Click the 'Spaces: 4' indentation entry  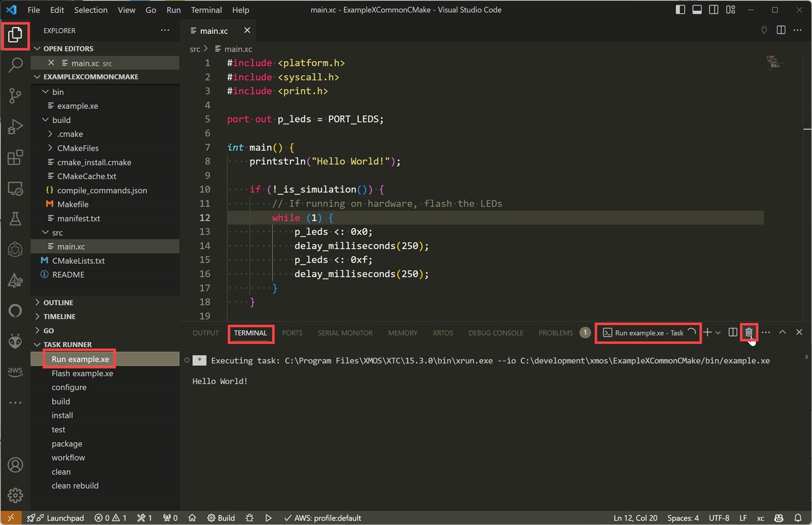tap(683, 518)
